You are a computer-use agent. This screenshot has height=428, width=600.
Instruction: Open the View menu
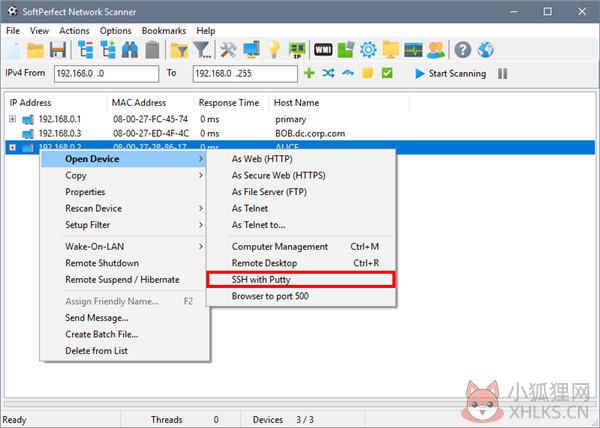point(39,31)
